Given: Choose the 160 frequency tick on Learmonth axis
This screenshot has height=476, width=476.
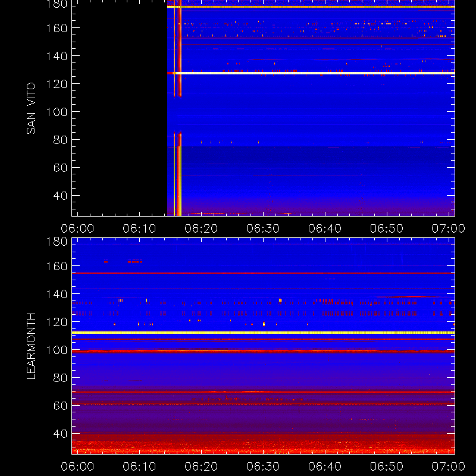Looking at the screenshot, I should coord(57,266).
